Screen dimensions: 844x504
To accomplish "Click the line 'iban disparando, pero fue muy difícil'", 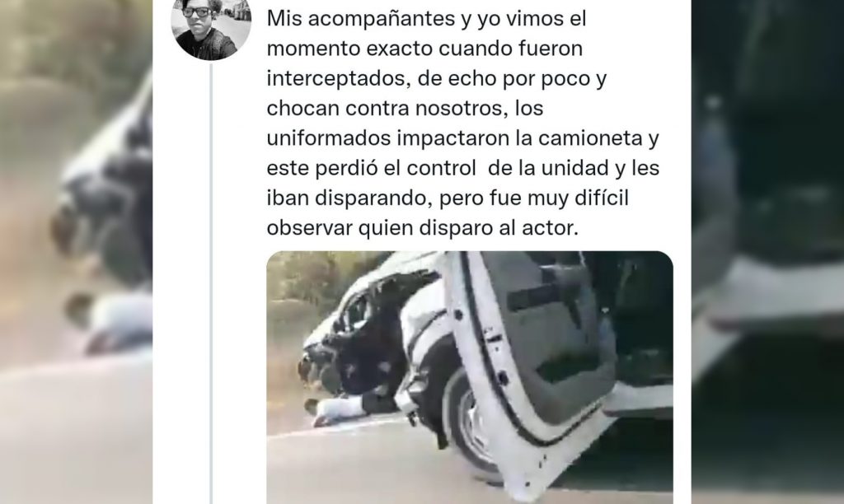I will click(x=448, y=198).
